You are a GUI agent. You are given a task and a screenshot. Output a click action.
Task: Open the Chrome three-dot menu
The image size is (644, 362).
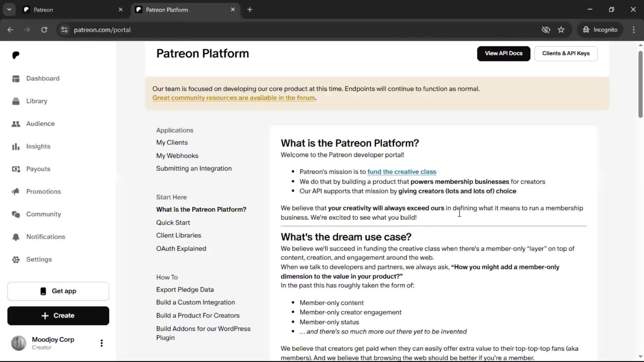pyautogui.click(x=634, y=30)
